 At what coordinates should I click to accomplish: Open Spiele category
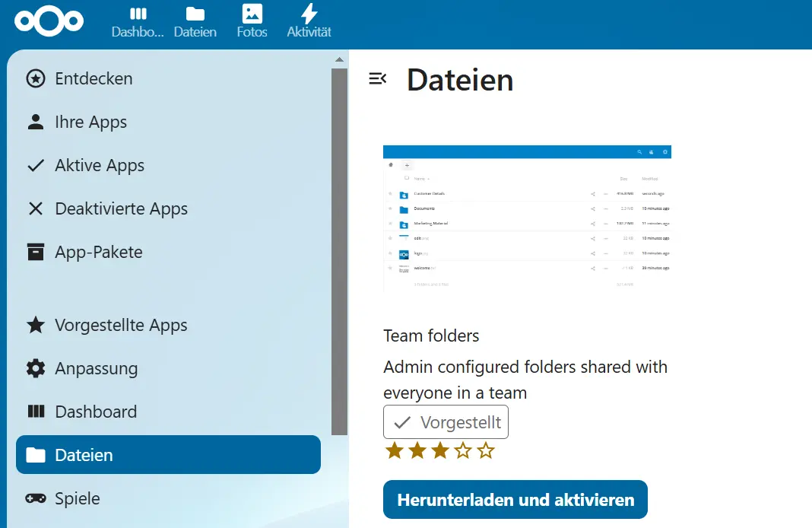click(x=168, y=498)
